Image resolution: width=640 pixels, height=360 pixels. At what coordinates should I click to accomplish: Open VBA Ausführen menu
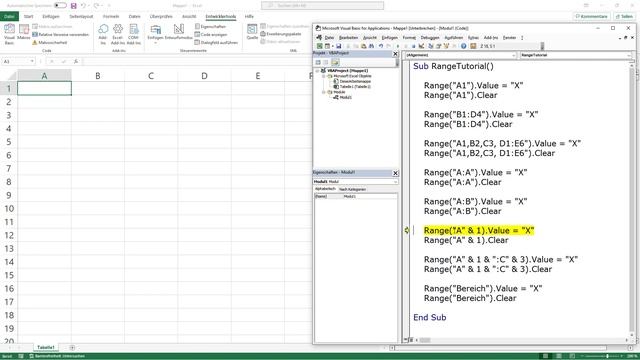pyautogui.click(x=453, y=38)
